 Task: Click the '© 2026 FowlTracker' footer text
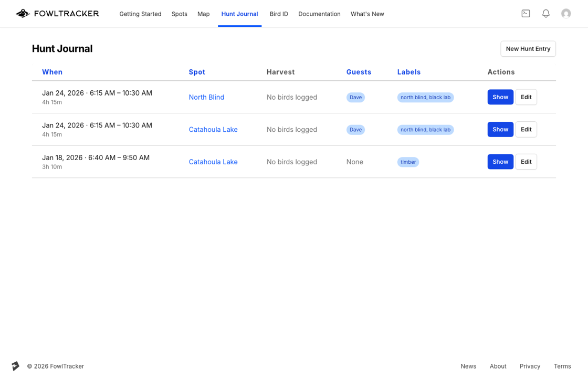tap(56, 366)
